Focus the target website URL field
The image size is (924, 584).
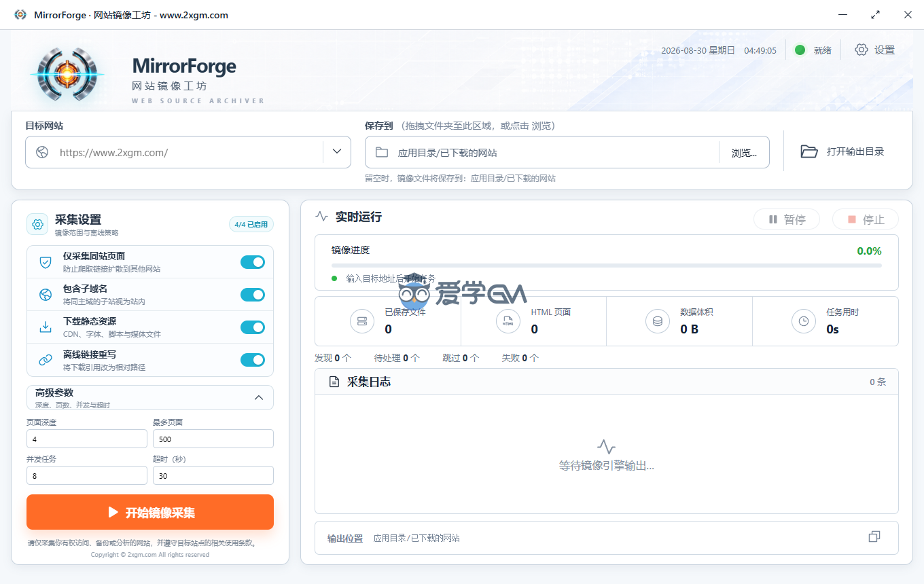point(189,152)
